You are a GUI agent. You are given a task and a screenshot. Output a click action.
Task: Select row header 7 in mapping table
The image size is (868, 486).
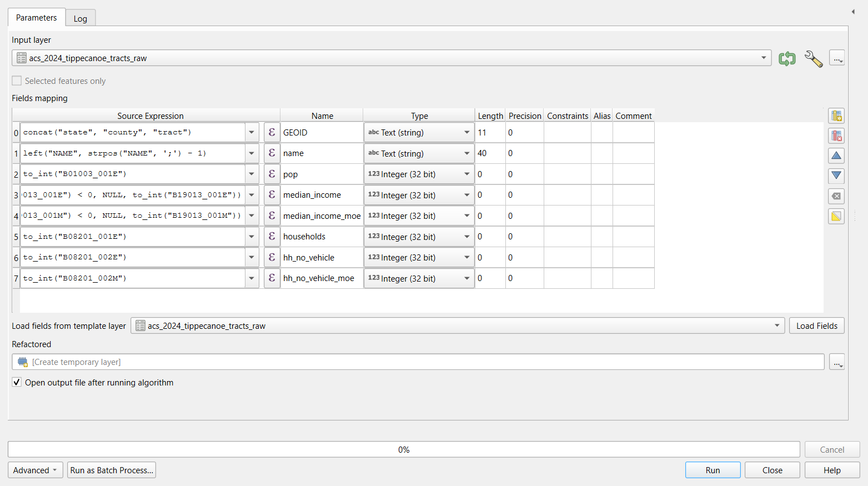tap(16, 278)
